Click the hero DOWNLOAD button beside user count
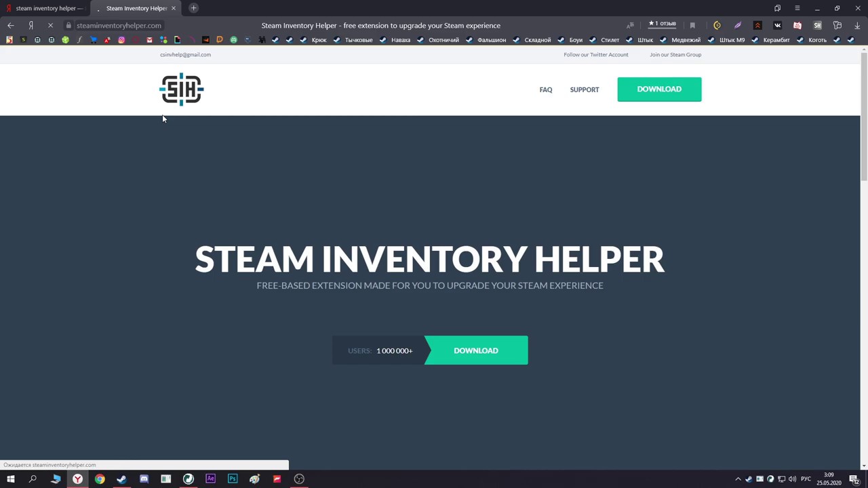The height and width of the screenshot is (488, 868). point(476,350)
